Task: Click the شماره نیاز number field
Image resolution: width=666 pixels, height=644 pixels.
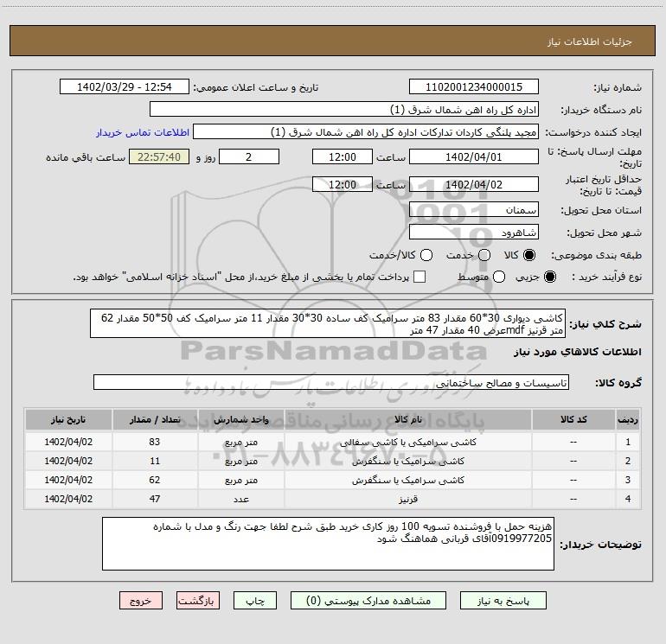Action: 473,87
